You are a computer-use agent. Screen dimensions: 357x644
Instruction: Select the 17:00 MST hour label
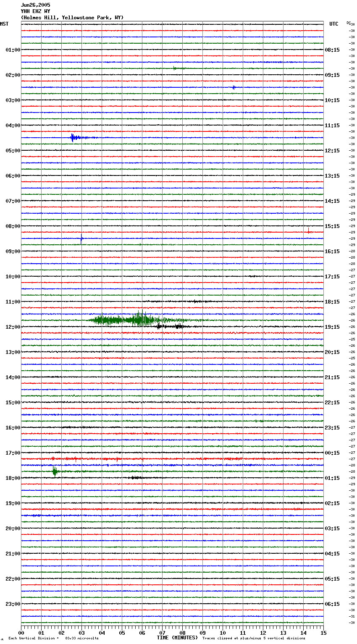[x=13, y=453]
